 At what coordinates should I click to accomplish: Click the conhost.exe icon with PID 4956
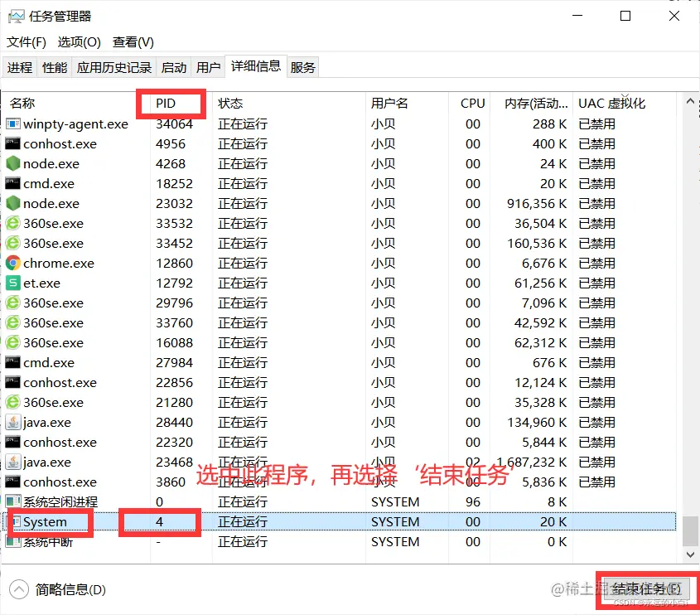pos(13,144)
